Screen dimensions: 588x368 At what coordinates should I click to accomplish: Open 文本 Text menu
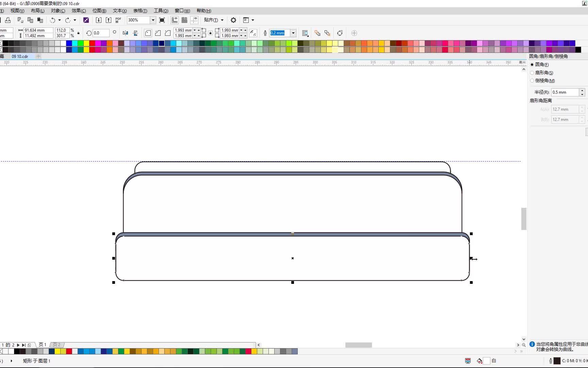click(x=120, y=11)
